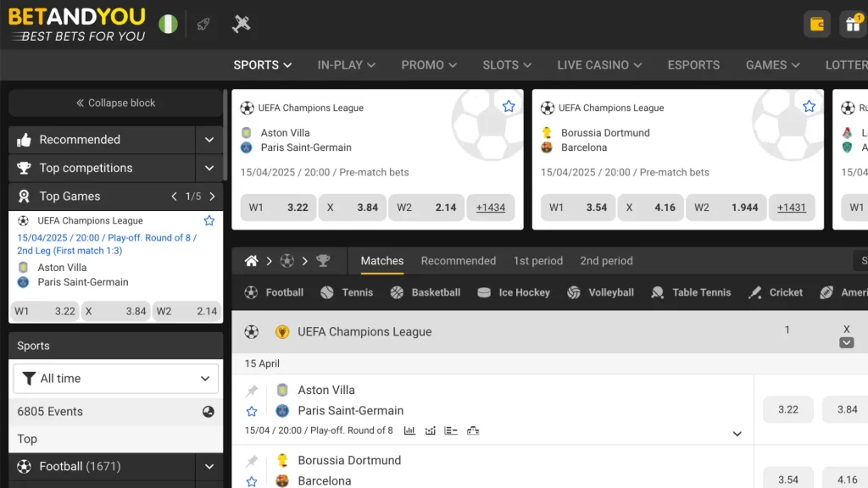The height and width of the screenshot is (488, 868).
Task: Expand the Recommended sidebar section
Action: [x=209, y=140]
